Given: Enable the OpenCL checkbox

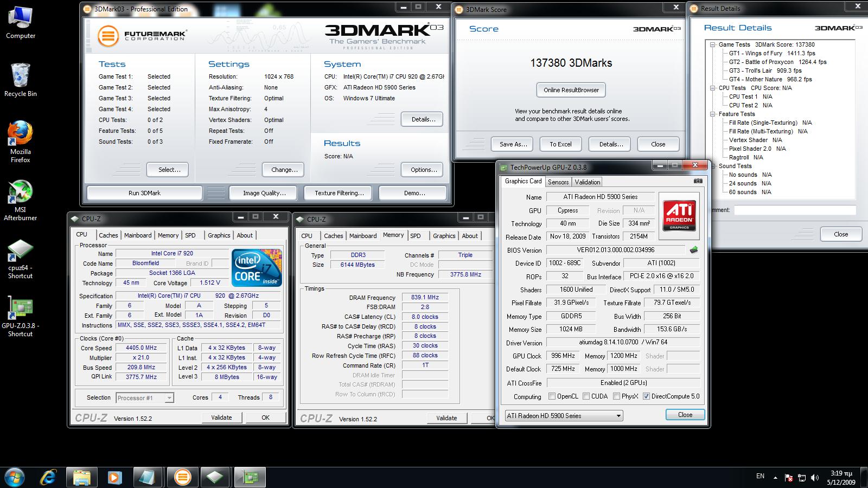Looking at the screenshot, I should click(x=552, y=396).
